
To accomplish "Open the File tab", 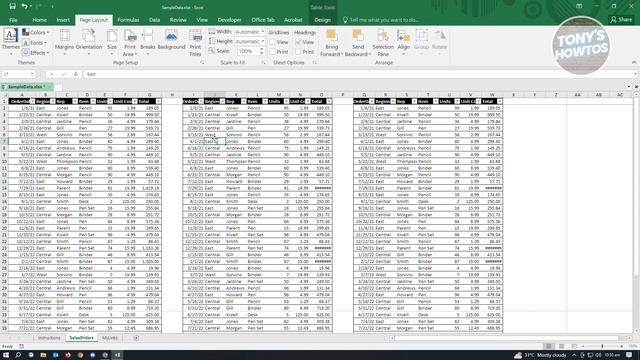I will [13, 20].
